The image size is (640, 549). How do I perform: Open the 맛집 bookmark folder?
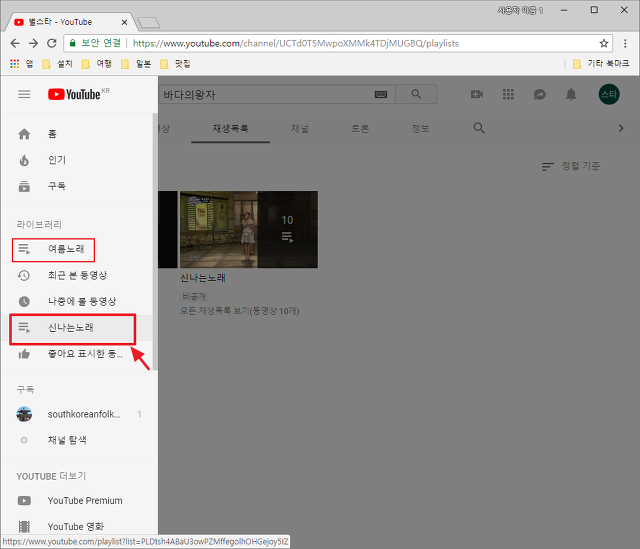point(176,64)
